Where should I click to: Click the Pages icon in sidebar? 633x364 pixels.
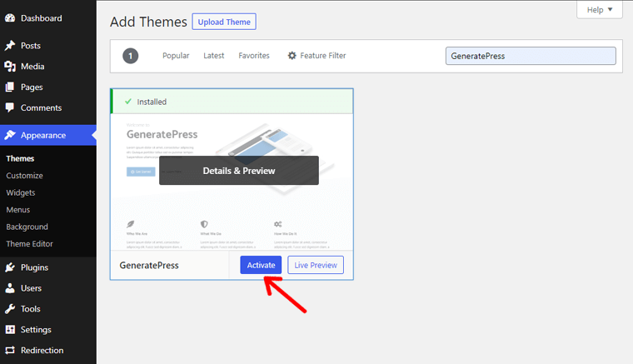pos(10,87)
